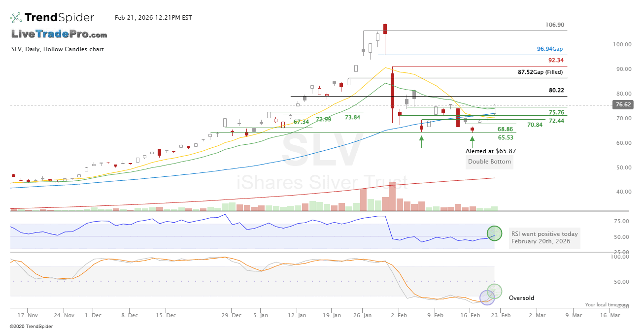Select the 80.22 horizontal level label
This screenshot has height=331, width=644.
pyautogui.click(x=556, y=90)
